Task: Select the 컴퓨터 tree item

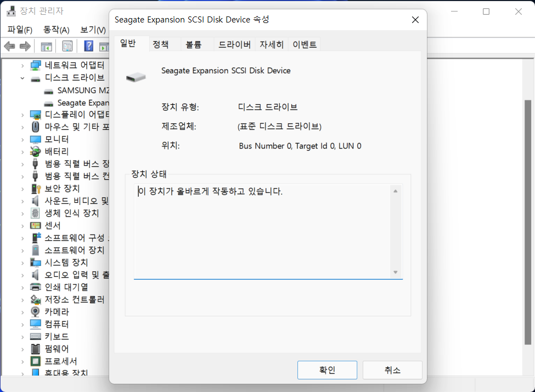Action: click(57, 324)
